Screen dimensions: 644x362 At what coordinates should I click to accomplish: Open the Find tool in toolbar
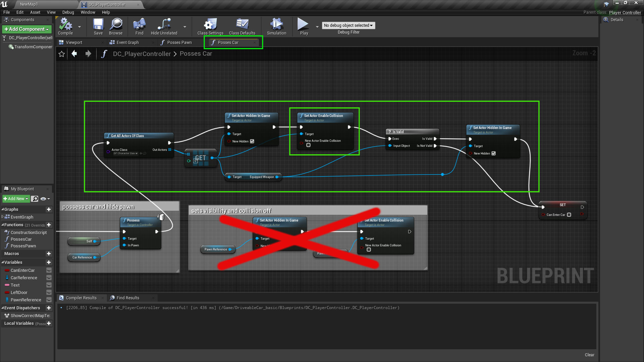pos(139,26)
